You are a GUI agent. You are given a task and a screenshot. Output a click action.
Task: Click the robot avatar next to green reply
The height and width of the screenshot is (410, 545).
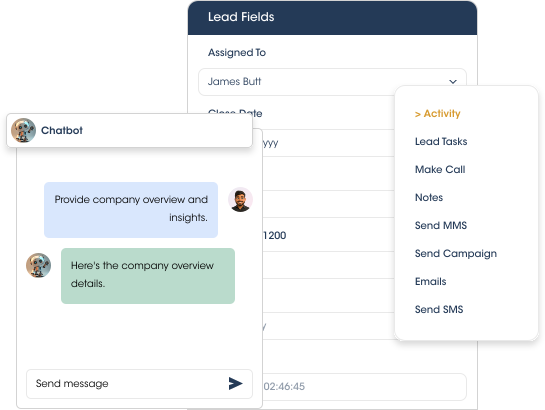(39, 265)
